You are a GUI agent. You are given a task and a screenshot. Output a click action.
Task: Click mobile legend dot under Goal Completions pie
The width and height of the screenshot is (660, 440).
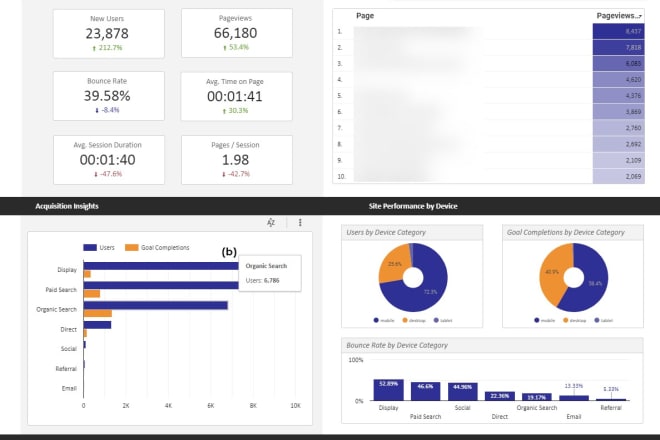537,320
